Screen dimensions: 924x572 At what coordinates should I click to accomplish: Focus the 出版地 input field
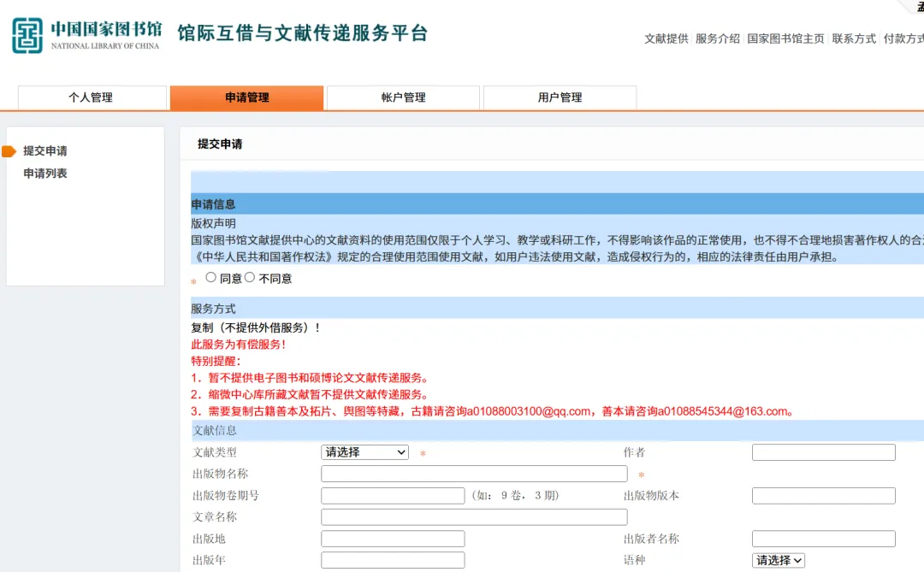pos(393,539)
